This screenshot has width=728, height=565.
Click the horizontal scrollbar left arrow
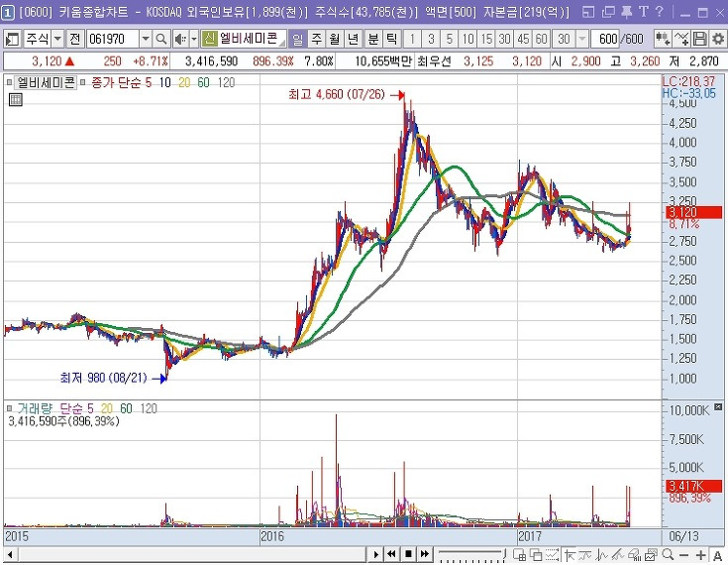pyautogui.click(x=10, y=554)
